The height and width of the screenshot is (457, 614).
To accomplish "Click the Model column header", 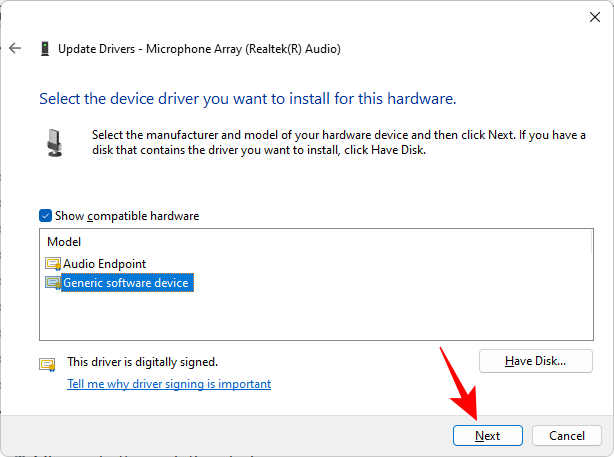I will coord(64,242).
